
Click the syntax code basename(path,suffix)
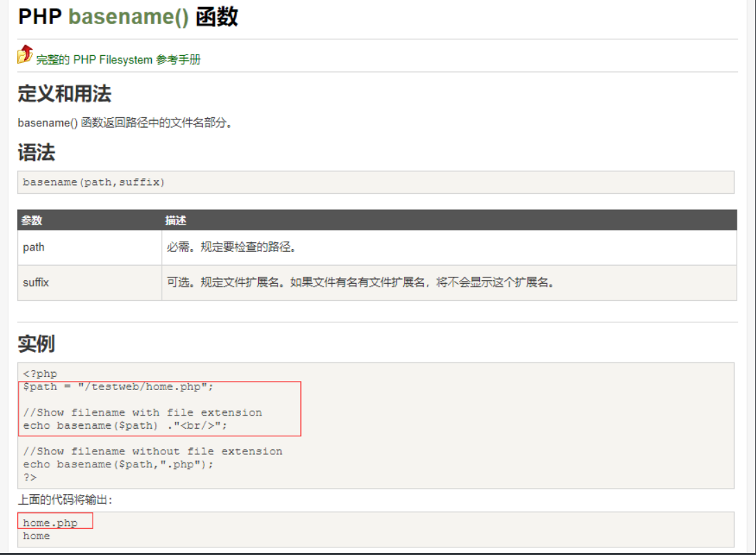93,182
